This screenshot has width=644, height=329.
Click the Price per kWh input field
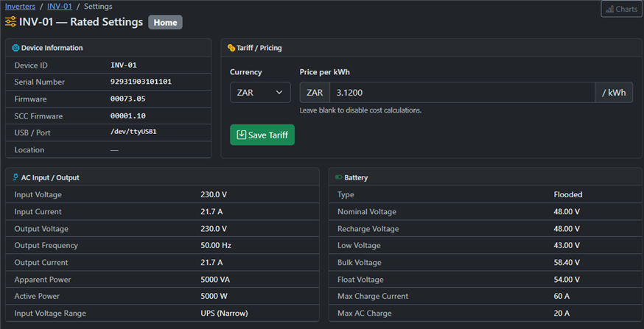point(462,92)
